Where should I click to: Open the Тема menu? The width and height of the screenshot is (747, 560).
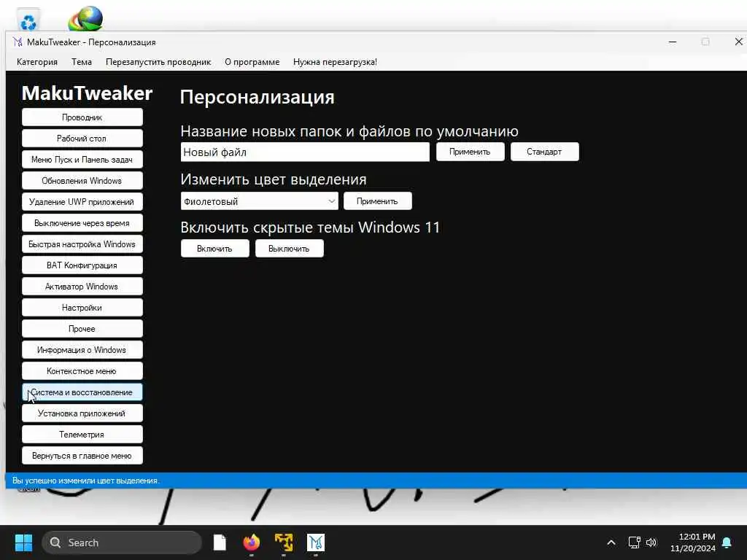click(82, 62)
